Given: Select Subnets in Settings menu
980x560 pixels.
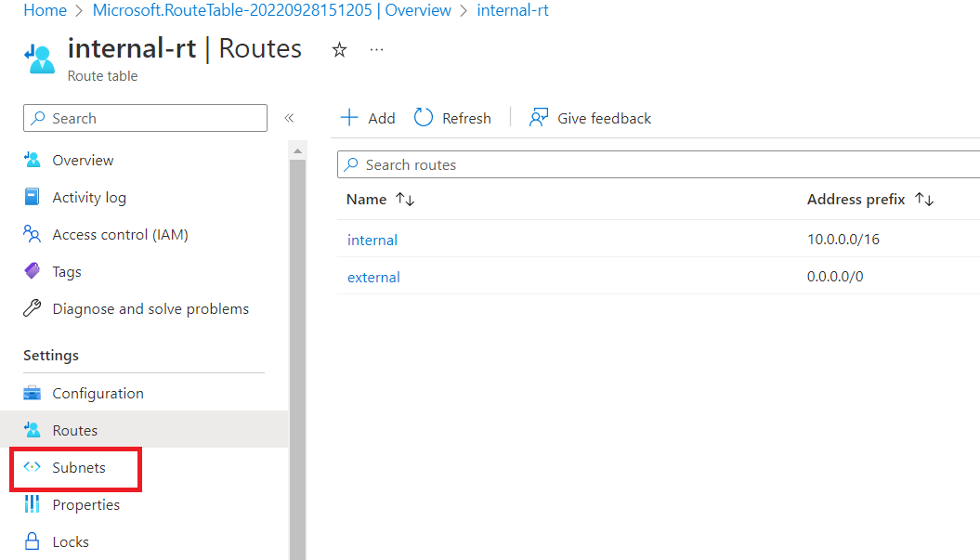Looking at the screenshot, I should [x=78, y=467].
